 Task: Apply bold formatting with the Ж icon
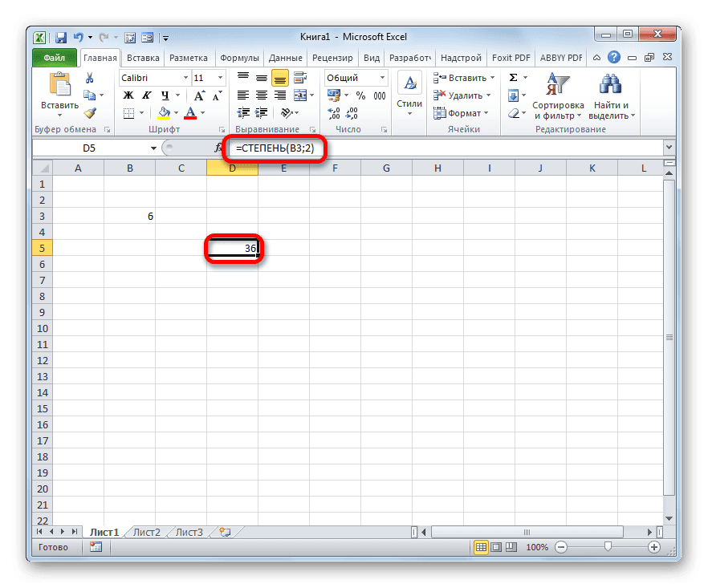(x=128, y=96)
